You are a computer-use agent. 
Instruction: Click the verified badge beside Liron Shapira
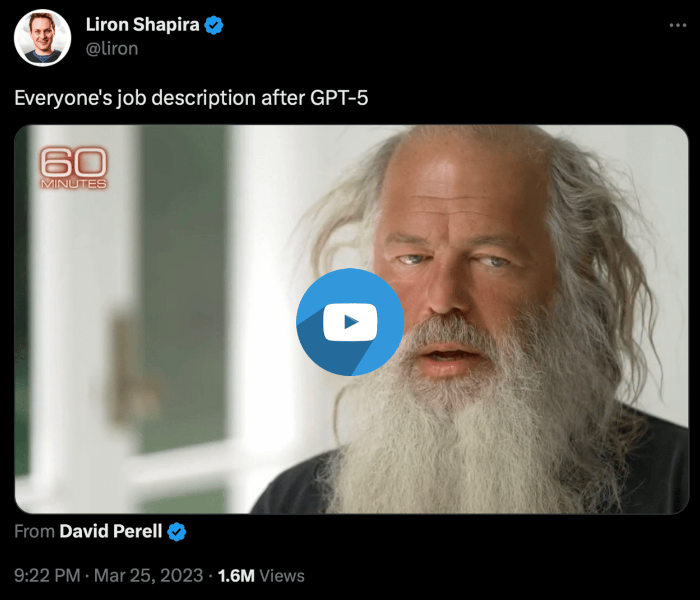214,25
